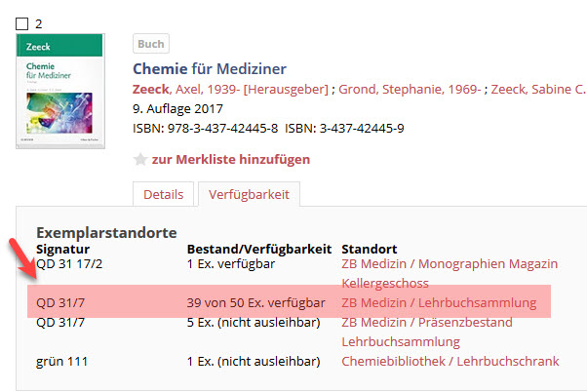Select the Verfügbarkeit tab

coord(249,194)
